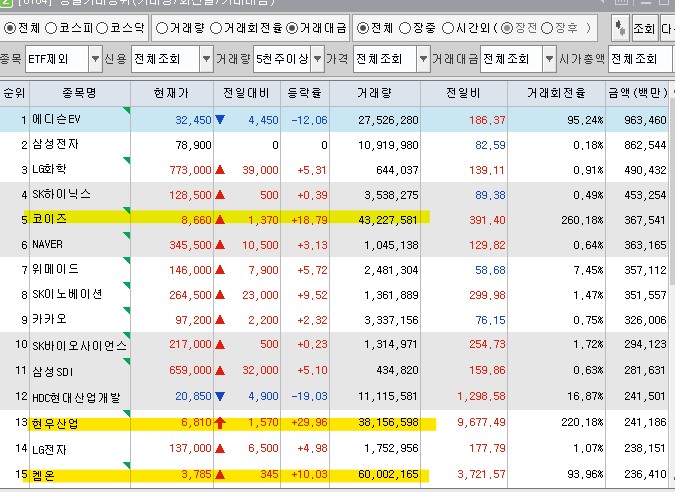Click 코이즈 volume 43,227,581
The image size is (675, 492).
[388, 220]
